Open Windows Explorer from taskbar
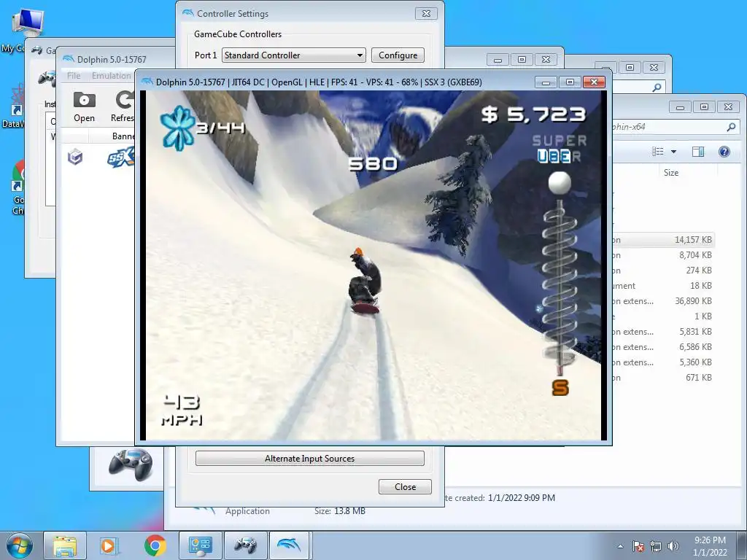747x560 pixels. [x=65, y=545]
